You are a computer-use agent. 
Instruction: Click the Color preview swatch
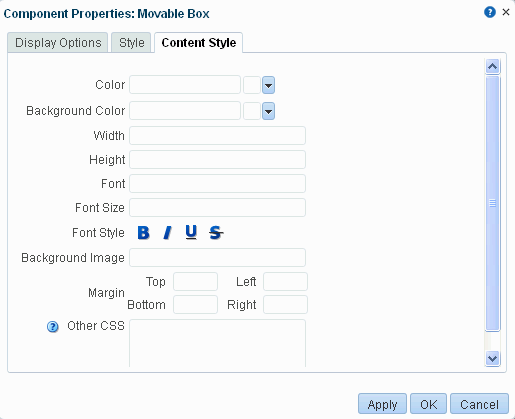[252, 85]
